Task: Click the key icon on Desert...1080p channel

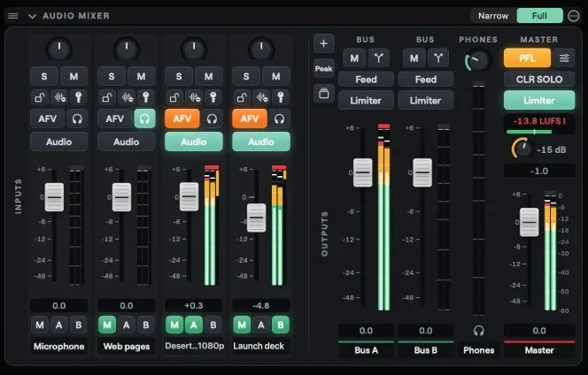Action: [213, 97]
